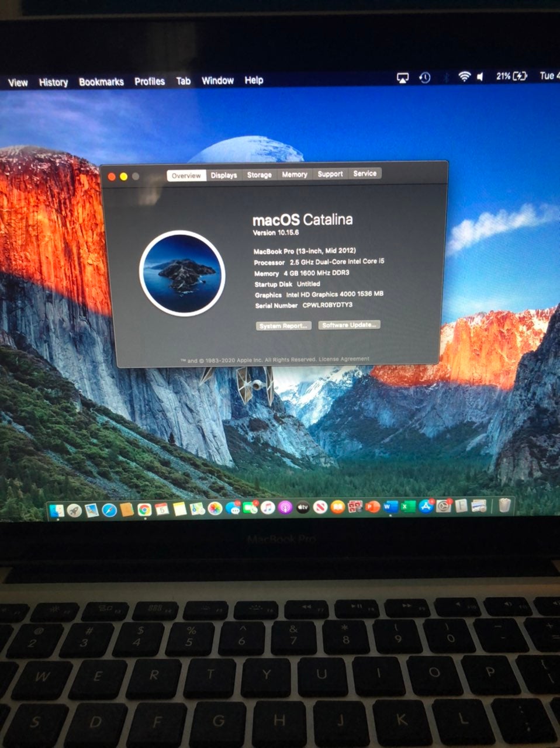Open volume control in menu bar
The width and height of the screenshot is (560, 748).
pyautogui.click(x=481, y=77)
